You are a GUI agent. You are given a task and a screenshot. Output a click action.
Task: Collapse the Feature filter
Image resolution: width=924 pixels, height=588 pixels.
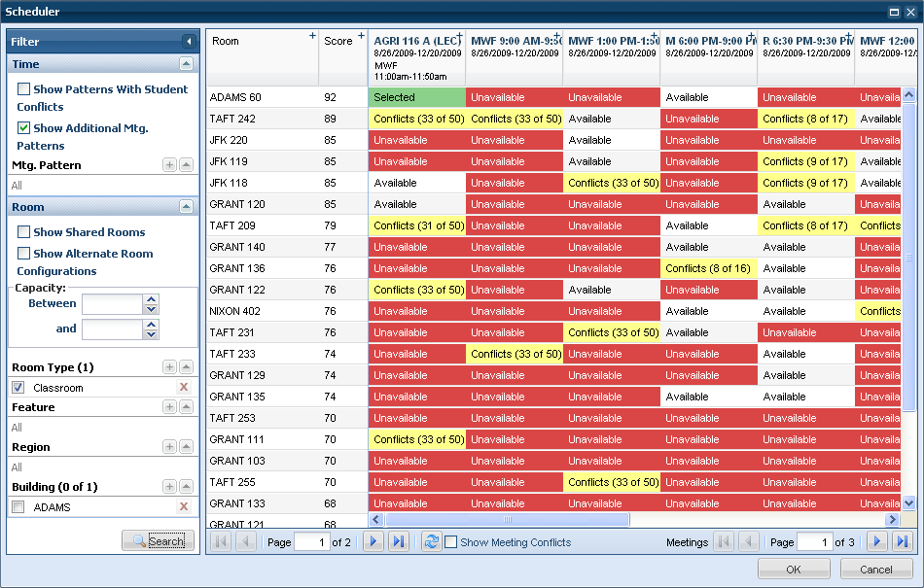pyautogui.click(x=186, y=406)
